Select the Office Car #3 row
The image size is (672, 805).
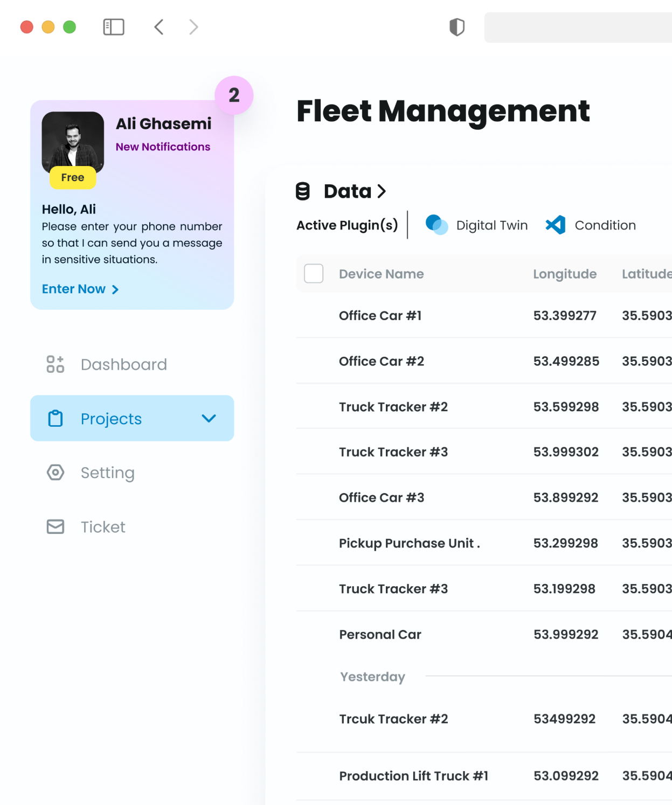484,497
